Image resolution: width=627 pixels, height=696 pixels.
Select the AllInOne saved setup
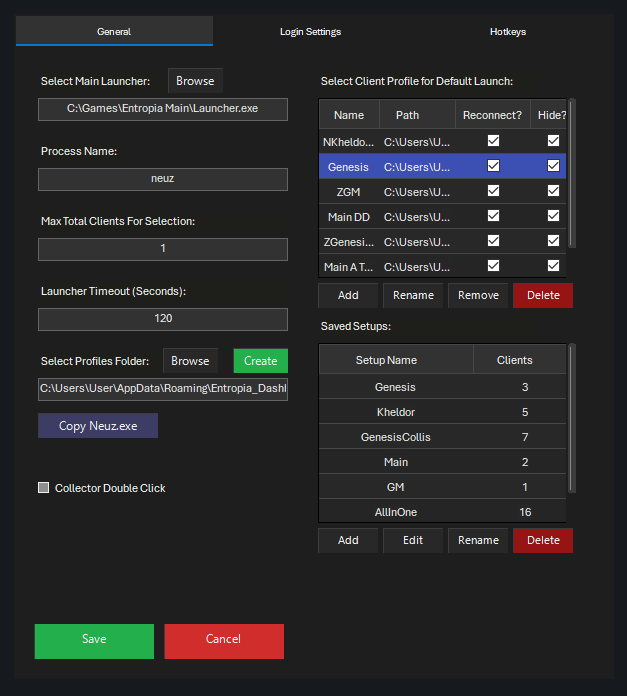coord(396,512)
